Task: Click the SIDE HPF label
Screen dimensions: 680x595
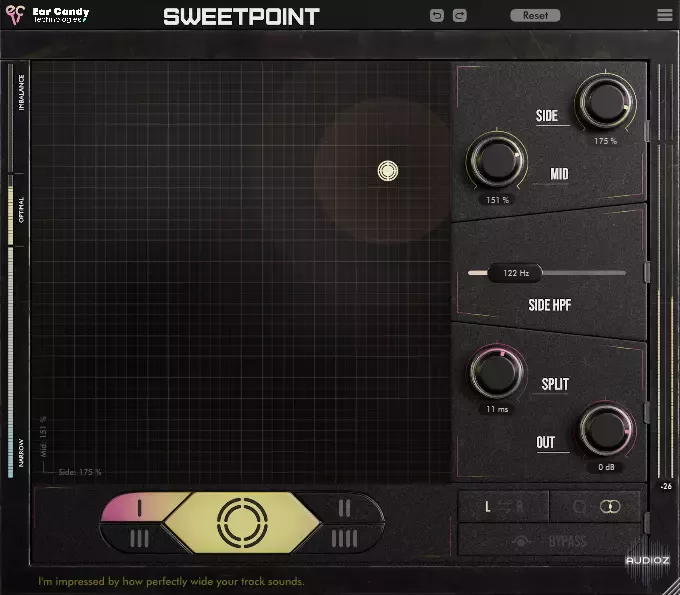Action: [x=549, y=305]
